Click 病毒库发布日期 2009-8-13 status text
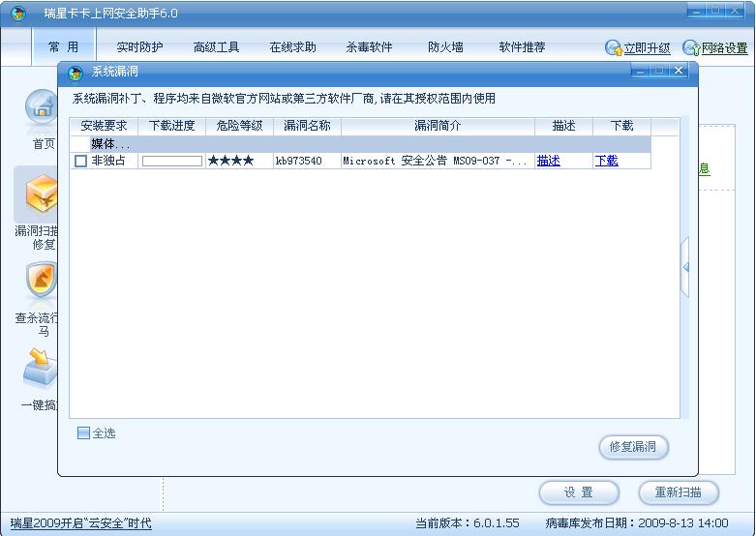Screen dimensions: 756x536 tap(636, 523)
